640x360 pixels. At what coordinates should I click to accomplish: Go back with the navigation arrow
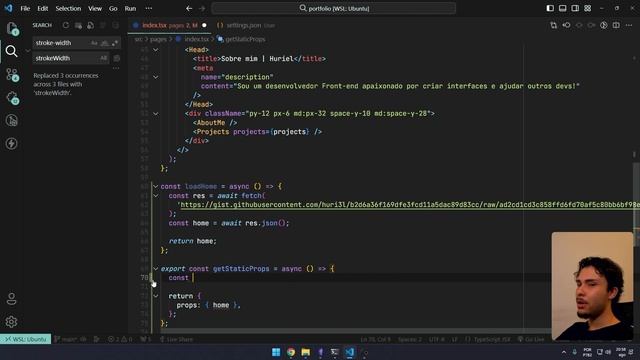189,8
